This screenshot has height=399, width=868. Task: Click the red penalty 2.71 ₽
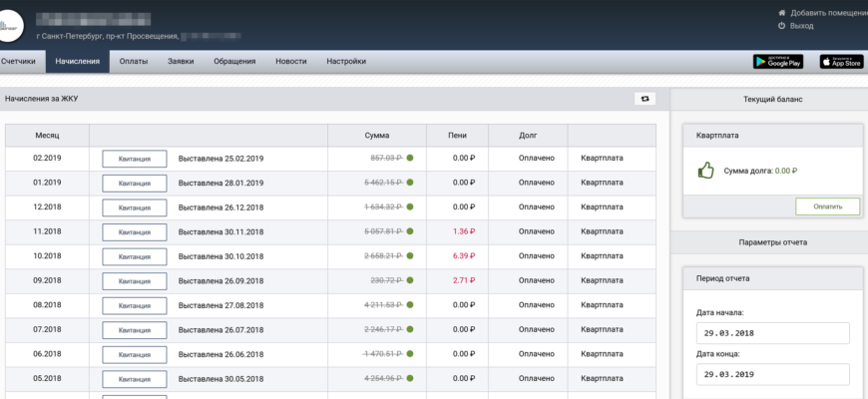point(464,280)
